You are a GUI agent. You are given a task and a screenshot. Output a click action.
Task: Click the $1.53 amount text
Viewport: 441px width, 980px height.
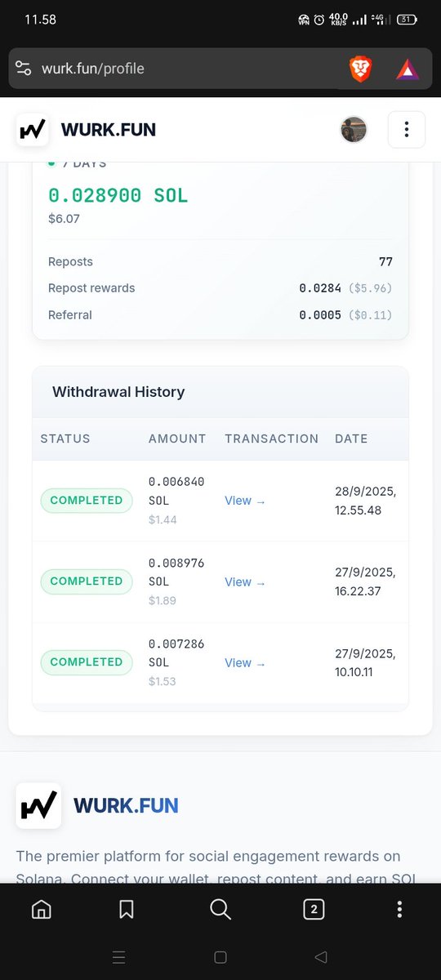(163, 681)
